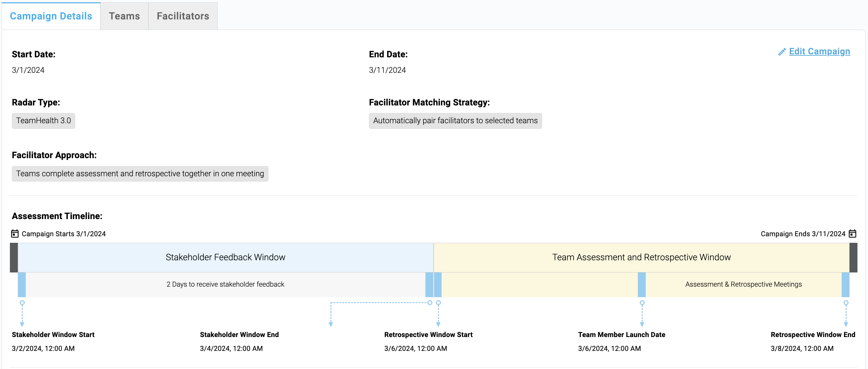868x369 pixels.
Task: Click the Assessment Timeline heading
Action: [x=57, y=216]
